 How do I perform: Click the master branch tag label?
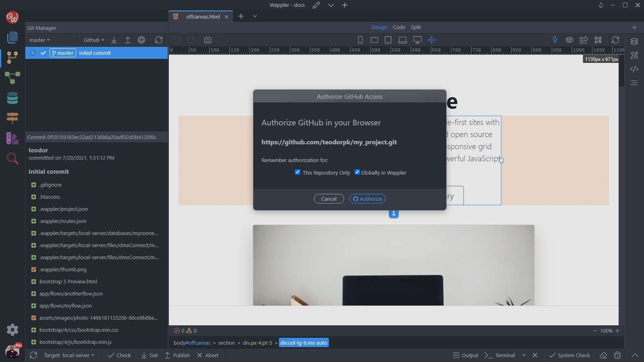point(63,53)
